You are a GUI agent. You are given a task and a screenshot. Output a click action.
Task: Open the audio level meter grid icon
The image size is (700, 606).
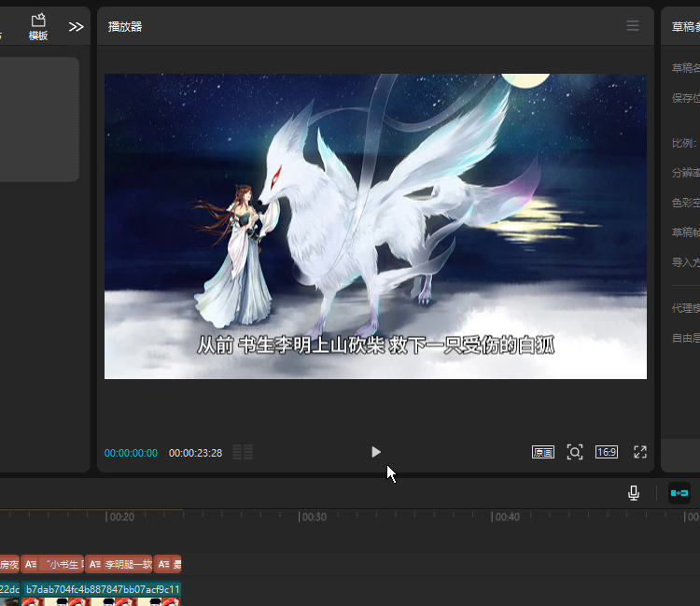click(243, 452)
